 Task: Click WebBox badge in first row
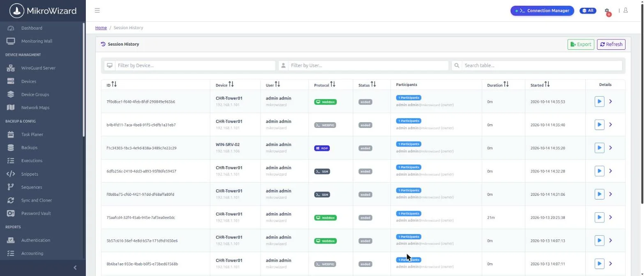click(x=325, y=102)
